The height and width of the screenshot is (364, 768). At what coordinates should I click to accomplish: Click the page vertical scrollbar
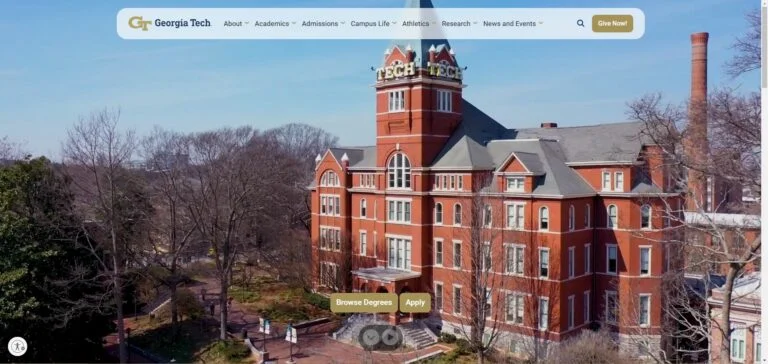pyautogui.click(x=764, y=182)
